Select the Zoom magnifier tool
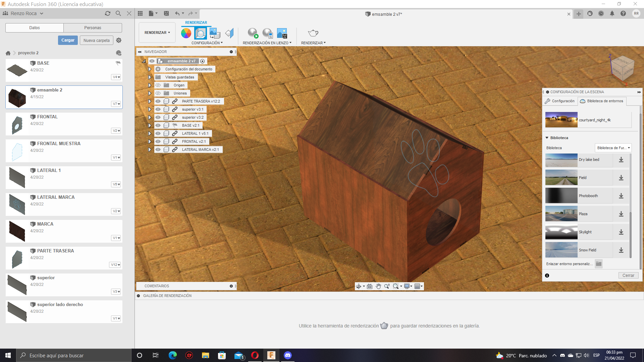 (387, 286)
